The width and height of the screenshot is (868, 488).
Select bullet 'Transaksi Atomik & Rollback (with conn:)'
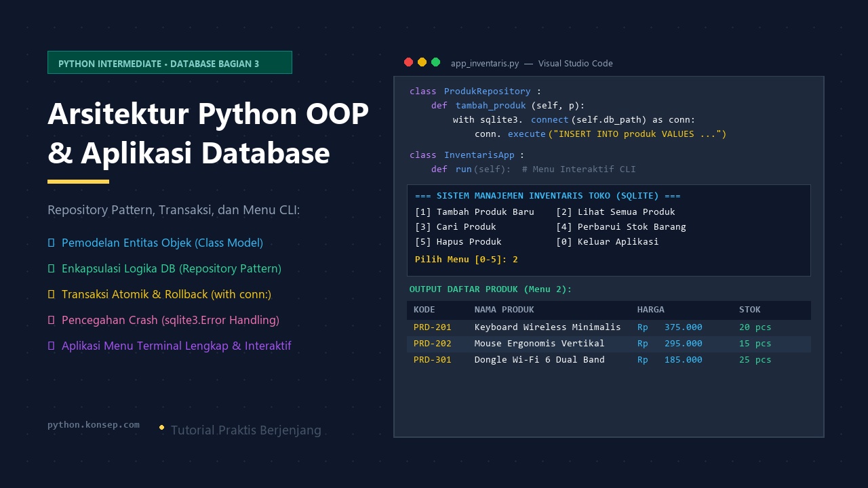166,294
